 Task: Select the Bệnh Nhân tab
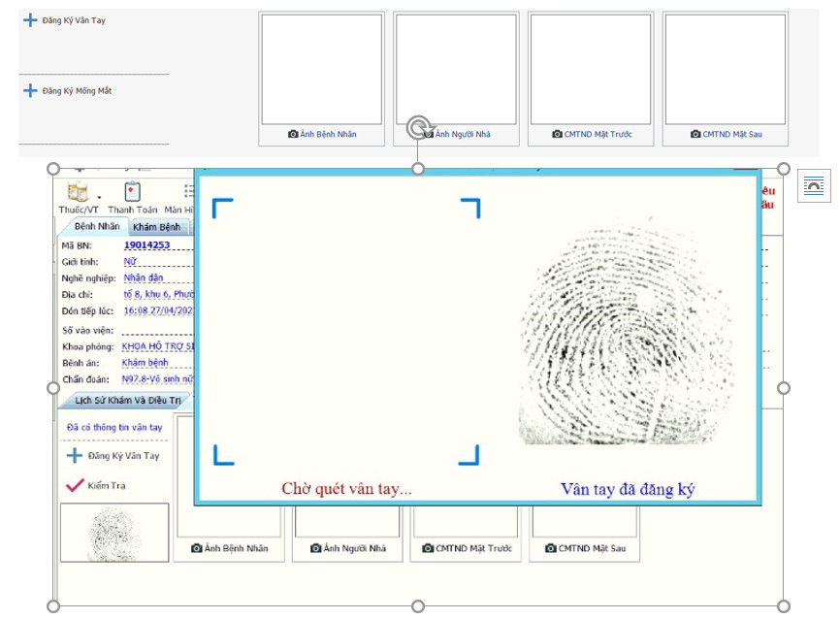pos(97,226)
